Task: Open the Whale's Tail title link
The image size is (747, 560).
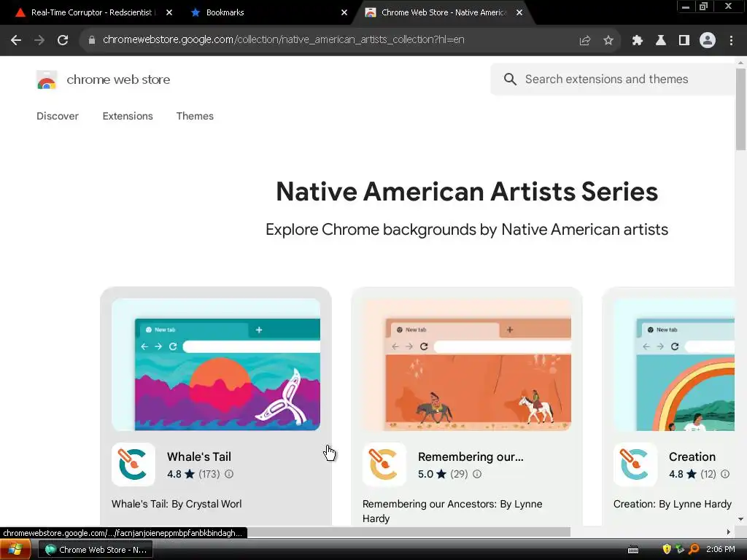Action: click(199, 456)
